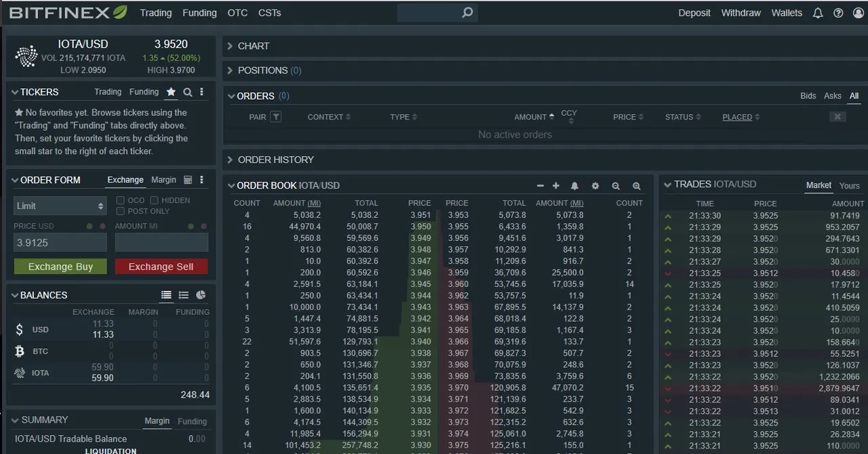Zoom out the order book depth
The image size is (868, 454).
pyautogui.click(x=616, y=186)
